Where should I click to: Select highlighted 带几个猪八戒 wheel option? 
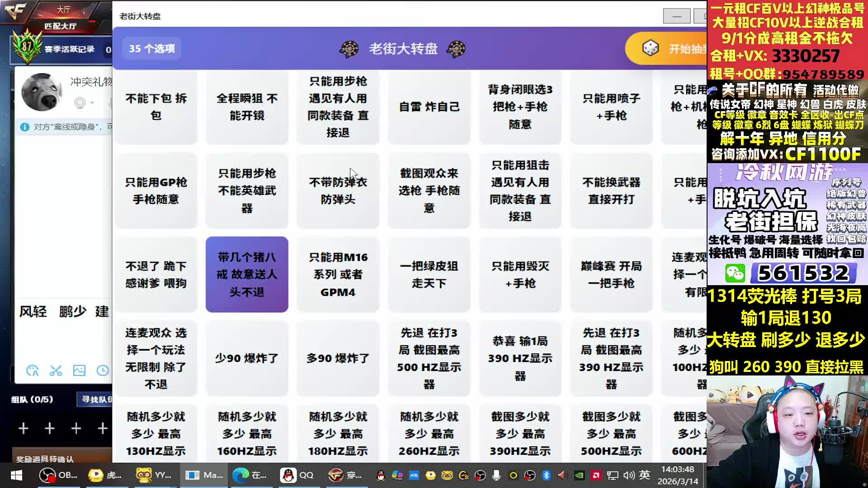(x=247, y=274)
